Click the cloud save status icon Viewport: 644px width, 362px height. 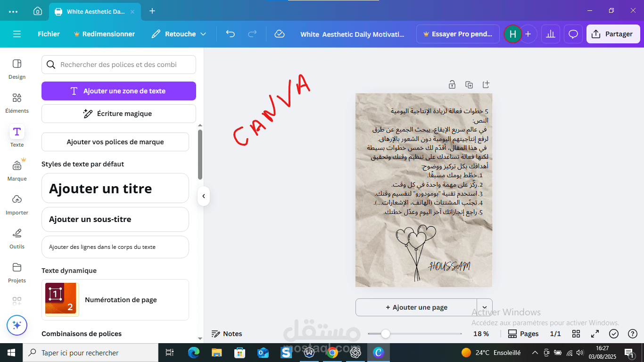pyautogui.click(x=280, y=34)
